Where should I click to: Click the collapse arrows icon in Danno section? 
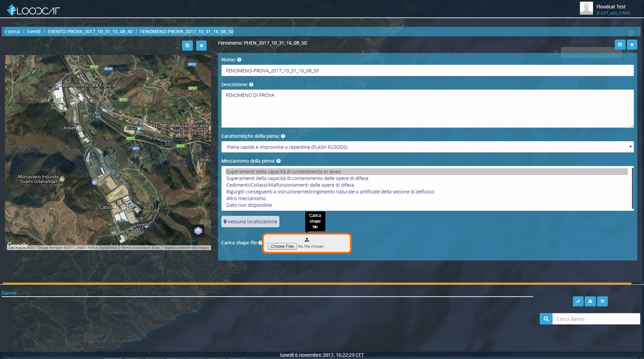pyautogui.click(x=578, y=301)
